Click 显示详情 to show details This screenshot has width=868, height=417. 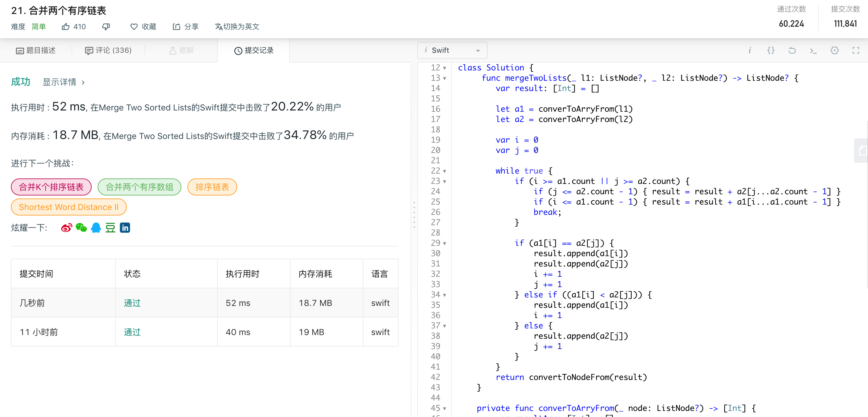click(x=64, y=82)
